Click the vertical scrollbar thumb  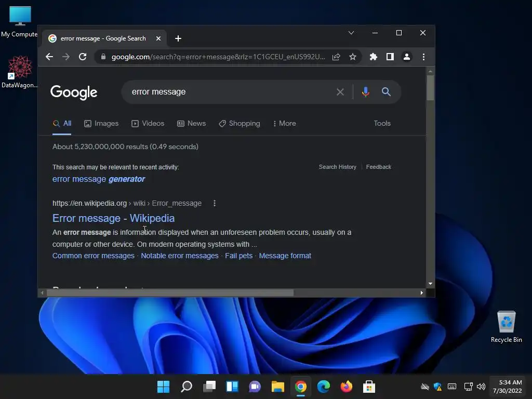[x=430, y=88]
